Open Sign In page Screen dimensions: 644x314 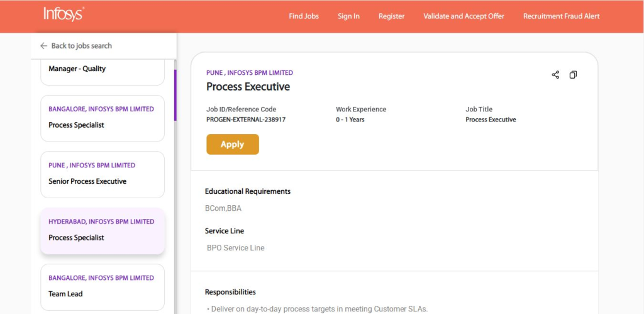(x=348, y=16)
